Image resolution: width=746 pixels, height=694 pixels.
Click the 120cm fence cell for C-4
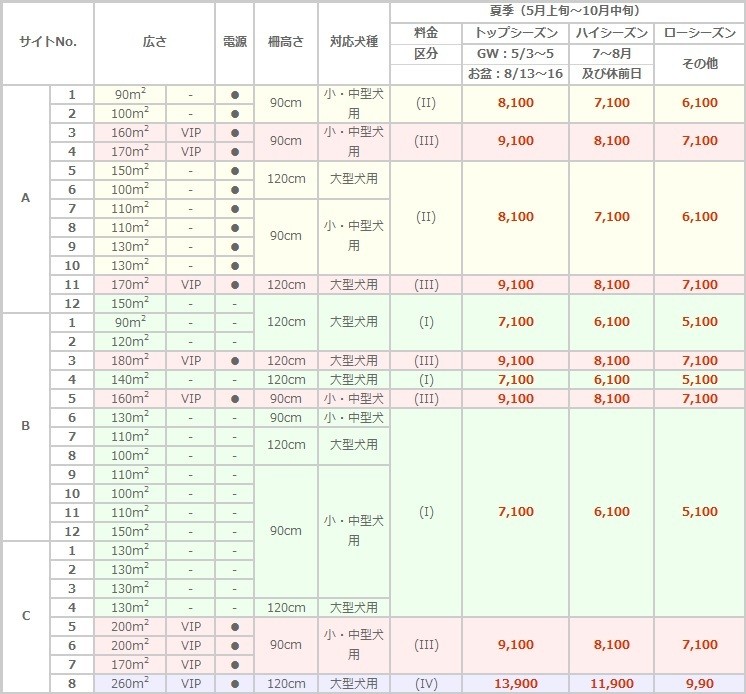click(x=286, y=607)
